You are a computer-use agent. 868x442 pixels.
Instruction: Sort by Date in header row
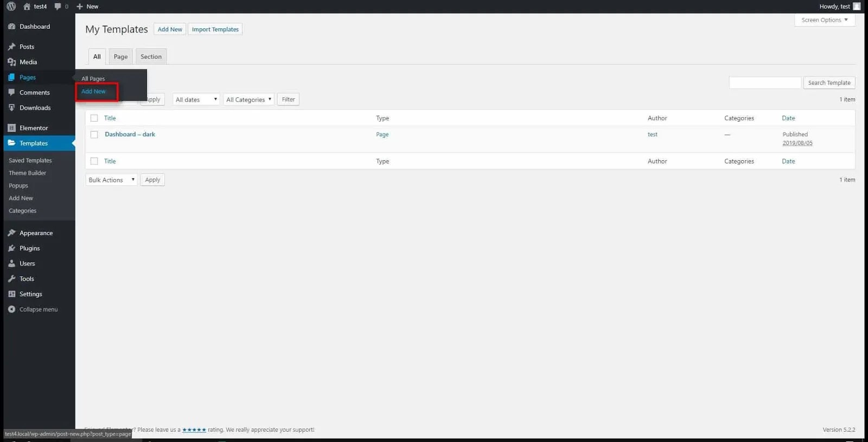[x=788, y=118]
